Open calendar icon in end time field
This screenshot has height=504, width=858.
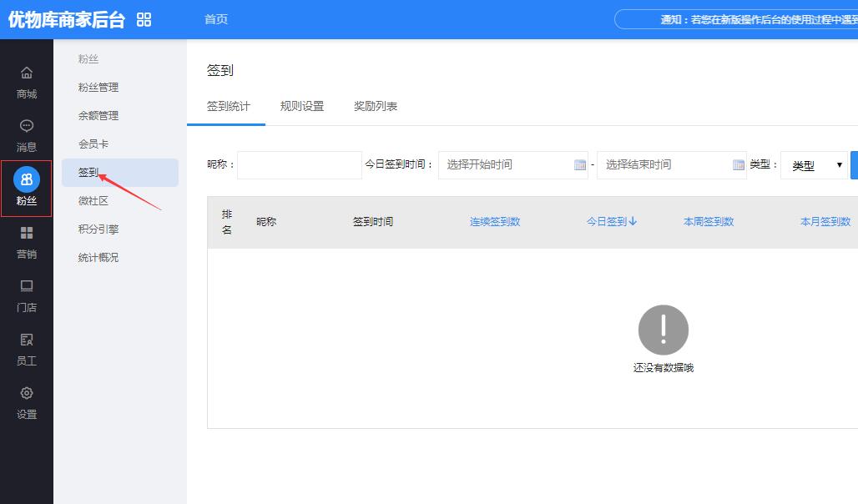pyautogui.click(x=739, y=165)
